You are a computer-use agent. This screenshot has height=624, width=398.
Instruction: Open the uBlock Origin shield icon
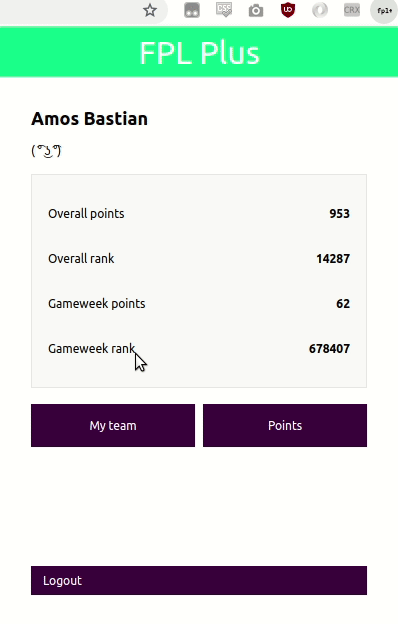288,10
